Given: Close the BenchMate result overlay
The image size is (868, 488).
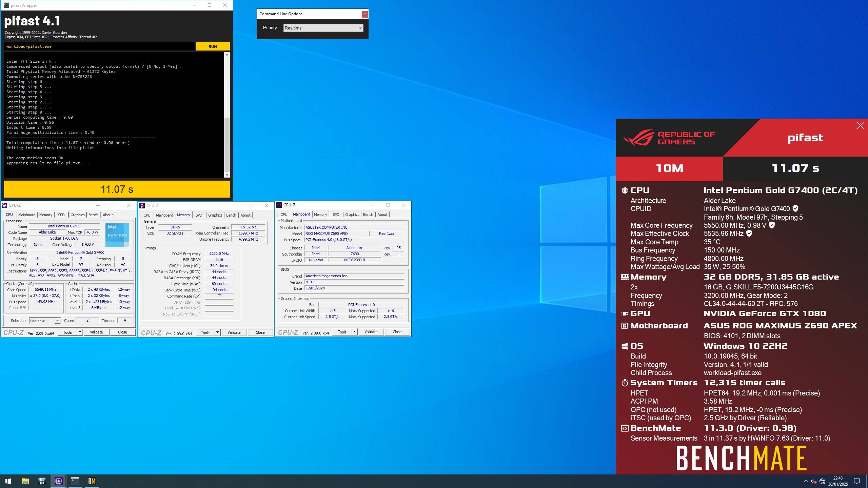Looking at the screenshot, I should coord(860,126).
